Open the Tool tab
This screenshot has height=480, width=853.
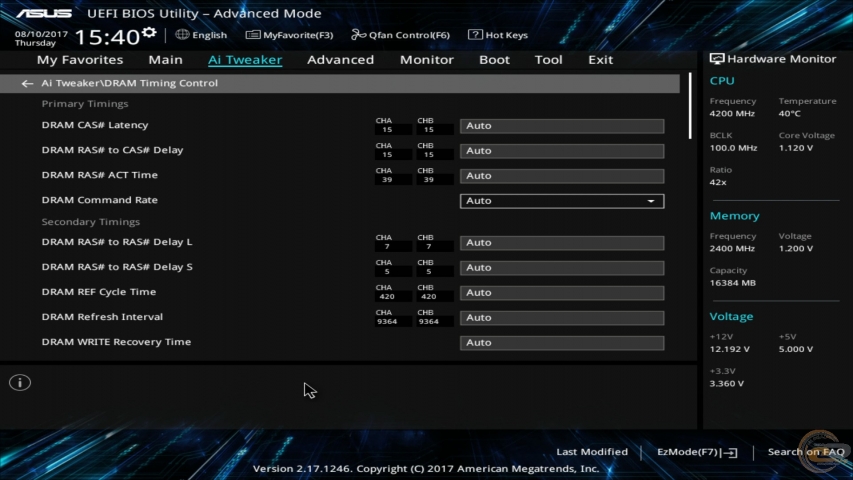[548, 60]
